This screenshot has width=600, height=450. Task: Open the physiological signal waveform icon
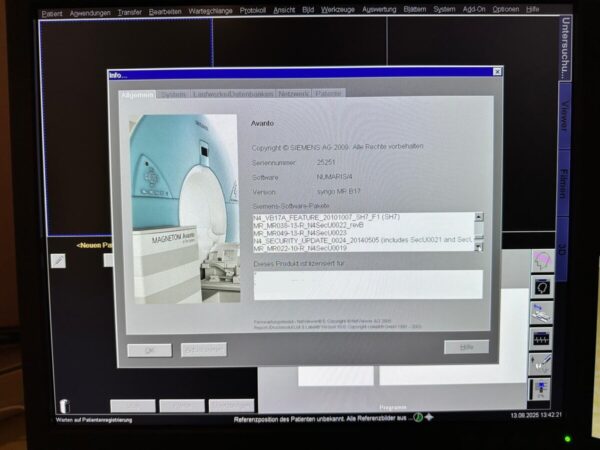[x=541, y=339]
